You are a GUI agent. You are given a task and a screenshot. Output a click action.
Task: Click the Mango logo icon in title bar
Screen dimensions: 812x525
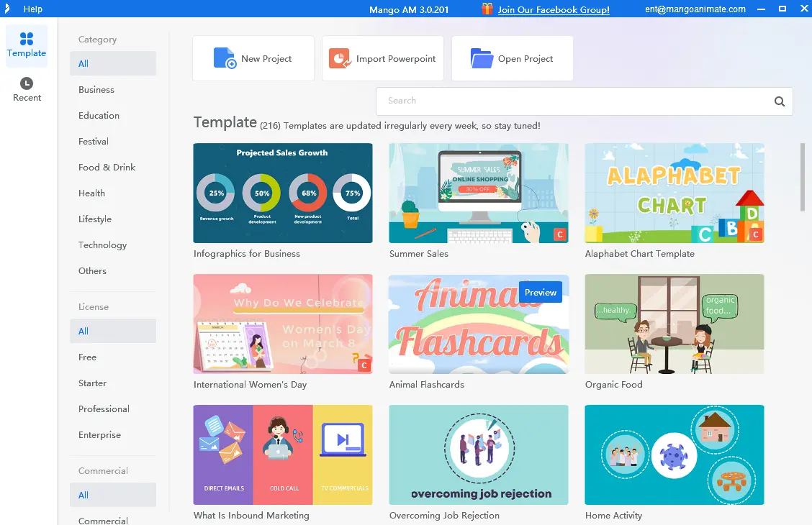point(7,9)
